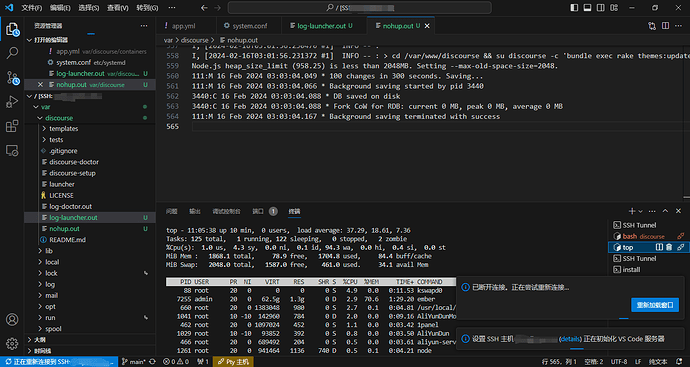Click the Pty 主机 status bar item
This screenshot has height=367, width=690.
233,362
